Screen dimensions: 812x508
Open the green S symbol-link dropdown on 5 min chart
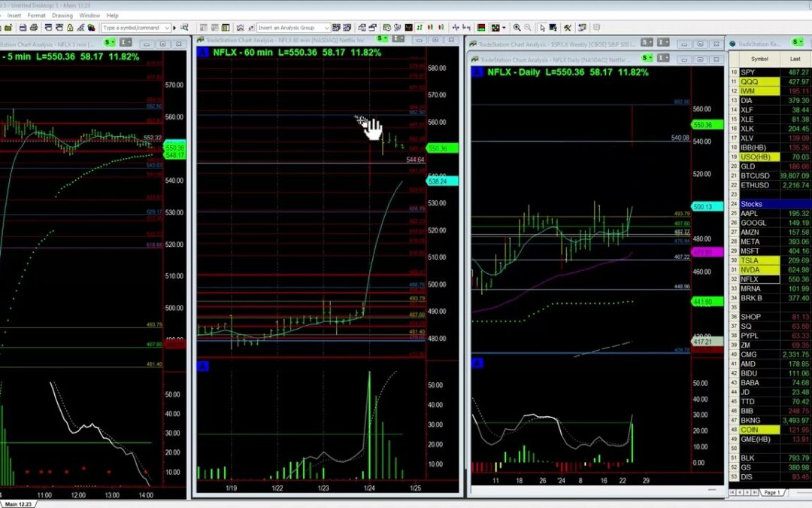click(x=109, y=42)
